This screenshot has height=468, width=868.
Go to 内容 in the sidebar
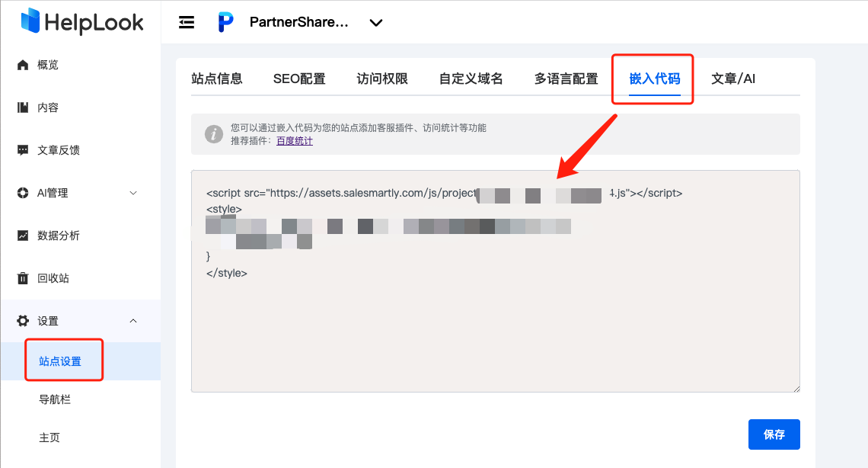[x=48, y=107]
